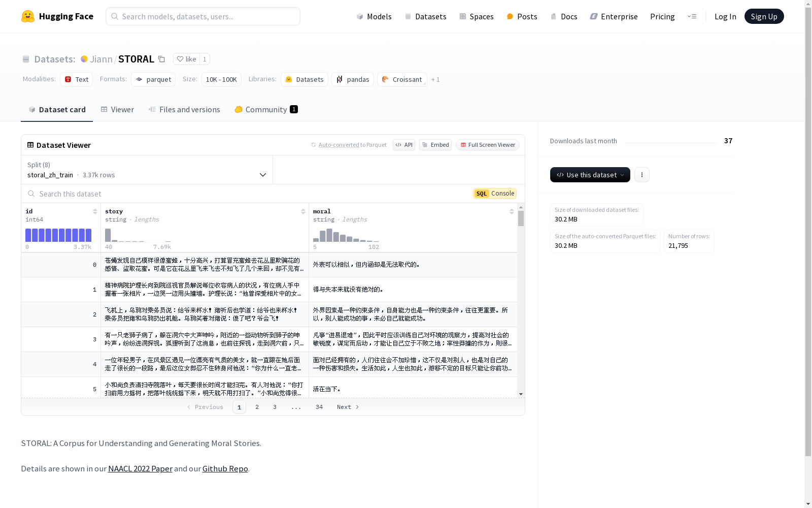Open the Hugging Face logo home link
Screen dimensions: 812x508
click(57, 16)
